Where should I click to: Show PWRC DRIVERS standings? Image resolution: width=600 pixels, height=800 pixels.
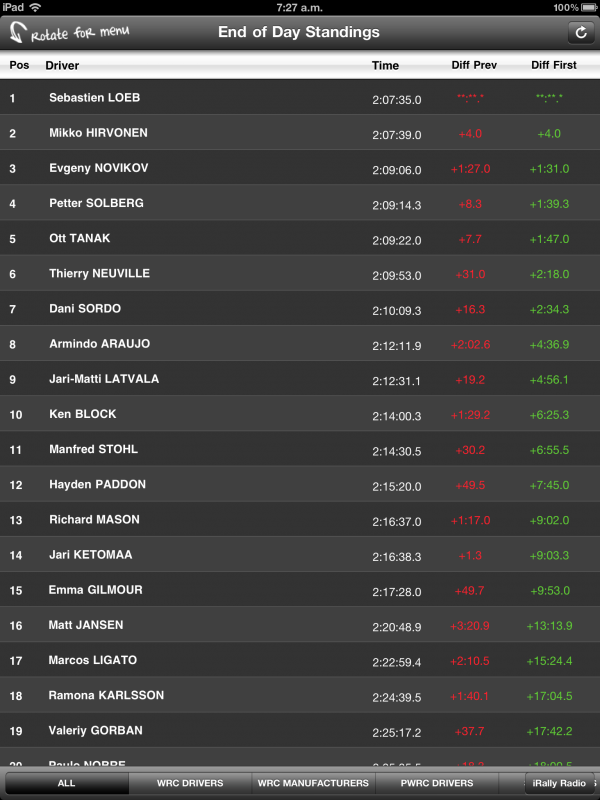click(x=437, y=783)
